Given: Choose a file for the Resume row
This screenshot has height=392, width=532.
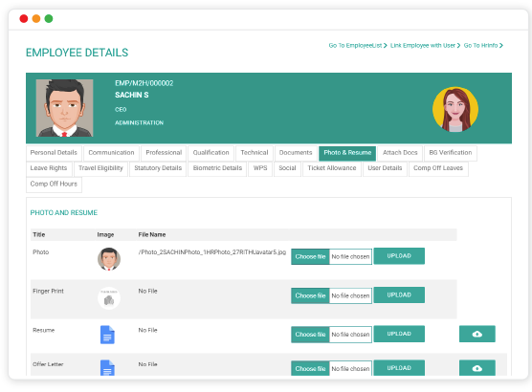Looking at the screenshot, I should (x=310, y=335).
